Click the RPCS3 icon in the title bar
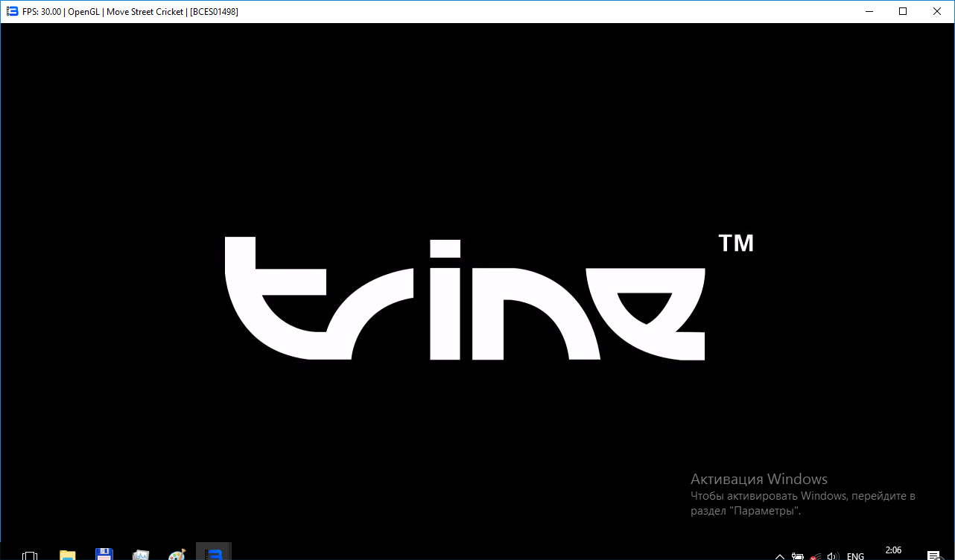The width and height of the screenshot is (955, 560). [11, 11]
